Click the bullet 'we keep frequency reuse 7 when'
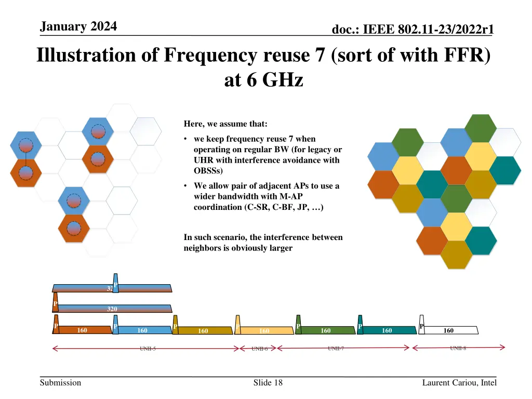The height and width of the screenshot is (399, 532). [255, 139]
